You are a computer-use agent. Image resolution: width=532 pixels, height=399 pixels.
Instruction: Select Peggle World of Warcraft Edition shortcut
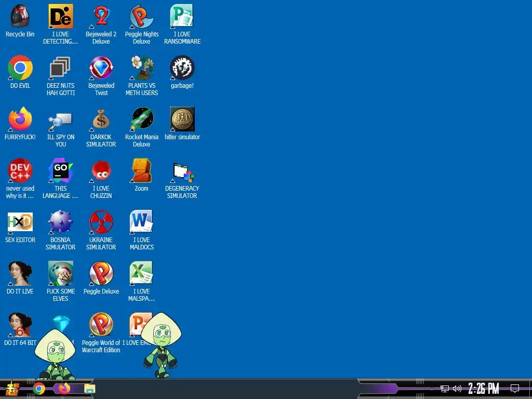tap(101, 325)
